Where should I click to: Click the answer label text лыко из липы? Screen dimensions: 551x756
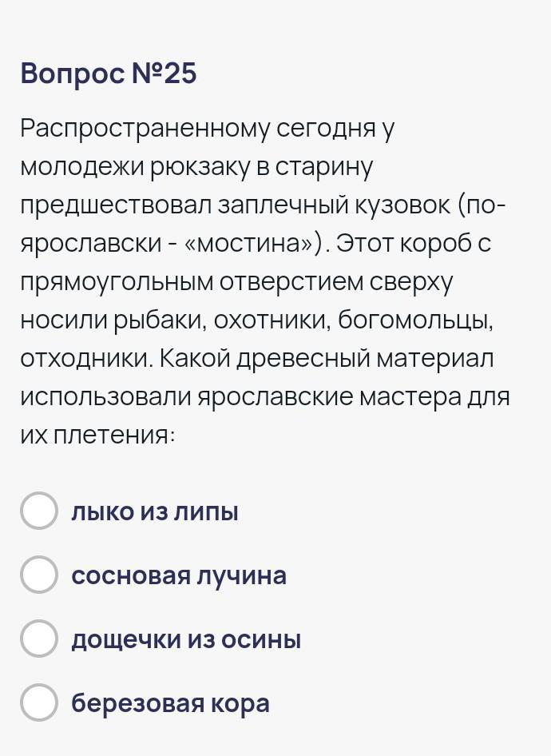[155, 511]
